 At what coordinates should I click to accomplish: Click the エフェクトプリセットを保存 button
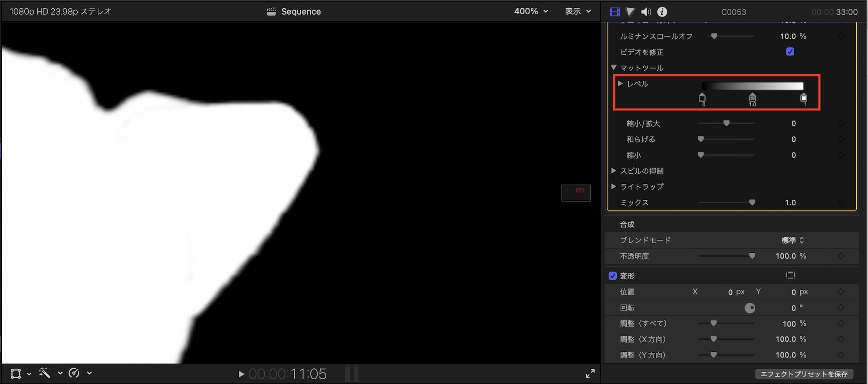pos(804,374)
